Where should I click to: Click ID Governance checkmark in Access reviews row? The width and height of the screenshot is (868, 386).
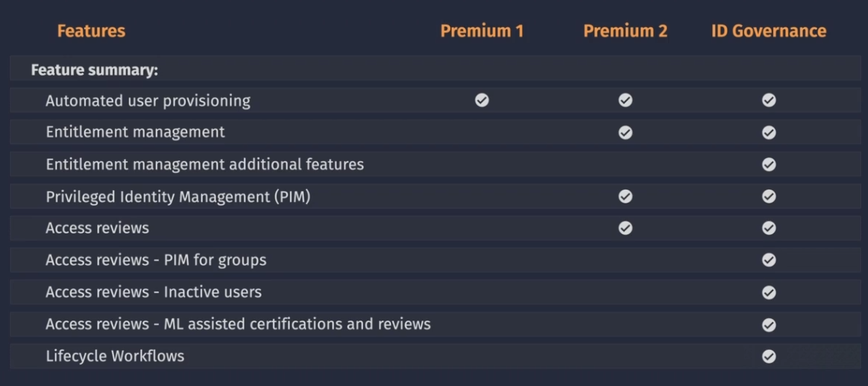(x=769, y=228)
